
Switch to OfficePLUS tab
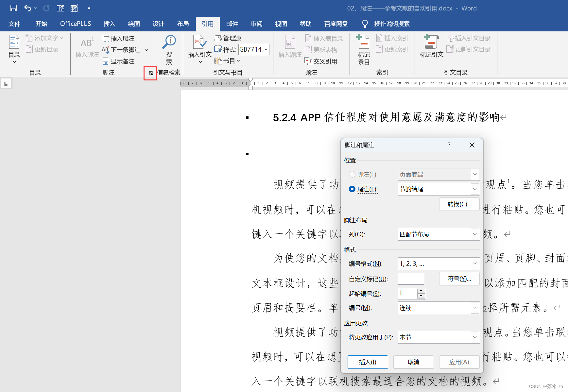pyautogui.click(x=76, y=24)
